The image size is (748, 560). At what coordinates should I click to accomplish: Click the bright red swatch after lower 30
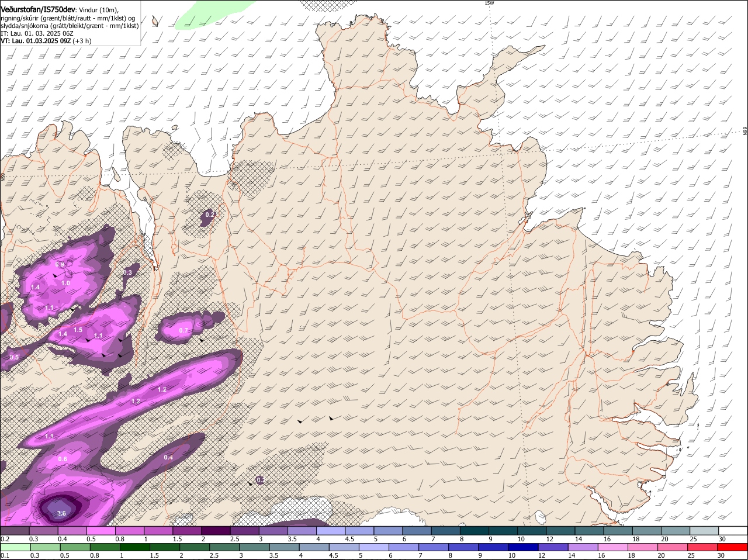[733, 547]
